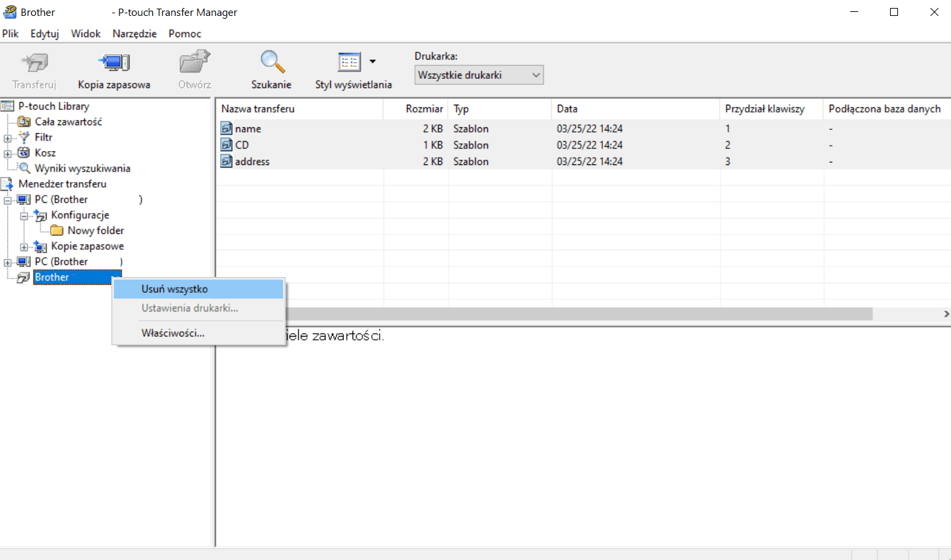Select the CD template row

(x=242, y=145)
